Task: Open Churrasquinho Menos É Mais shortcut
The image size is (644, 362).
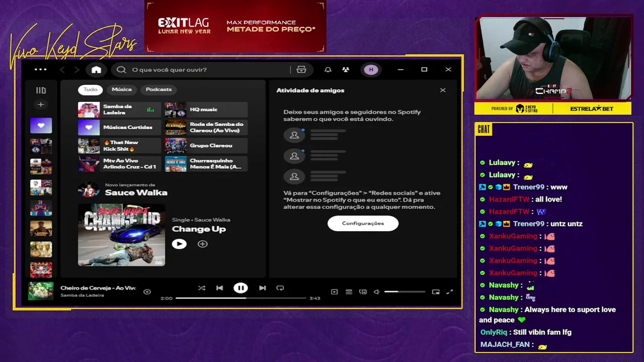Action: coord(206,164)
